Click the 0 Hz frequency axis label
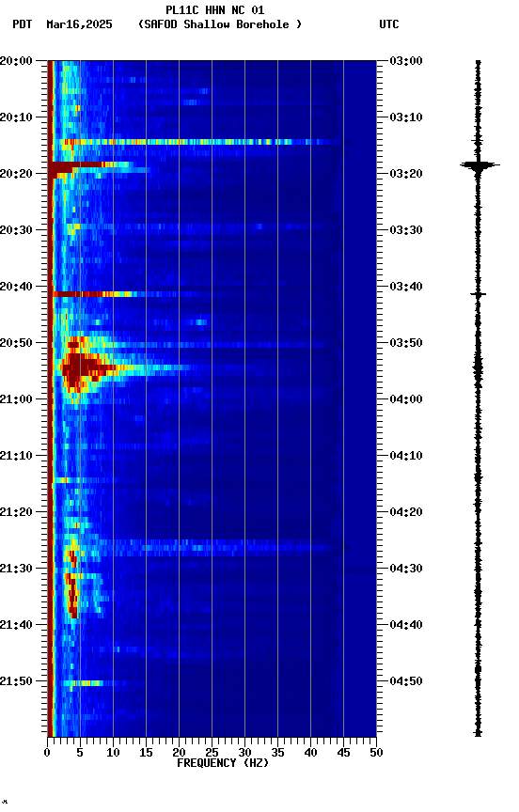Screen dimensions: 519x812 point(48,753)
